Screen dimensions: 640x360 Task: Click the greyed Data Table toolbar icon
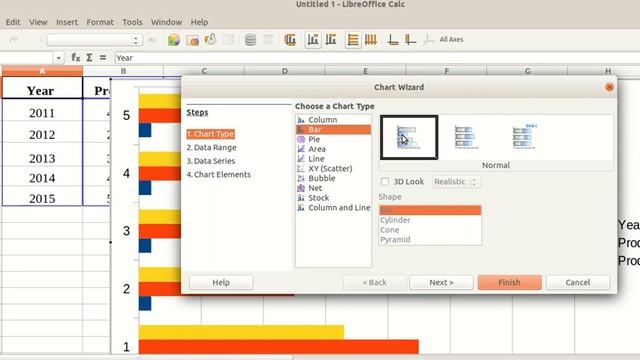(268, 40)
